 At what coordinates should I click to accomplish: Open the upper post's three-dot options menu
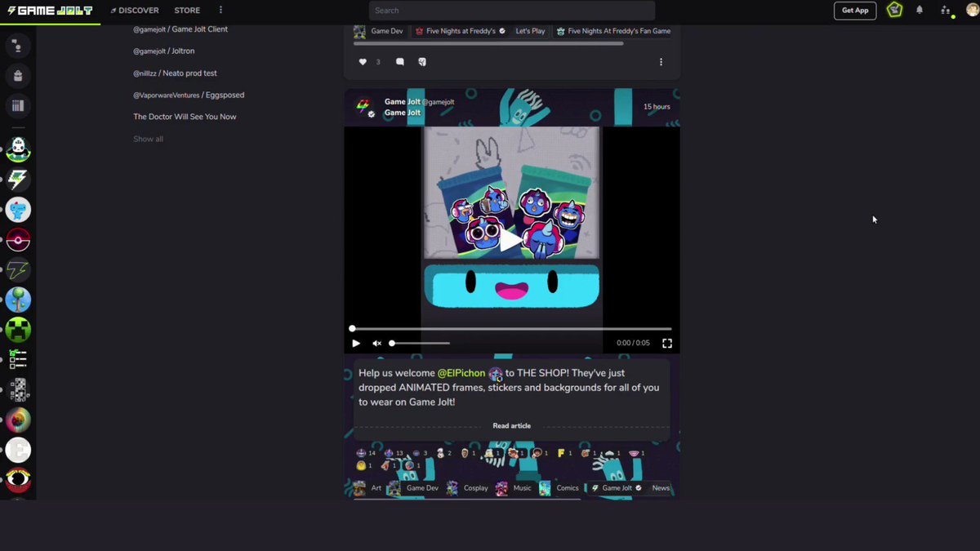click(x=661, y=62)
